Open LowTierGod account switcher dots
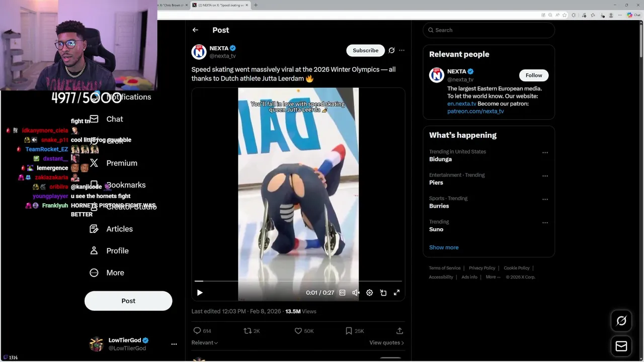Screen dimensions: 644x362 point(174,344)
